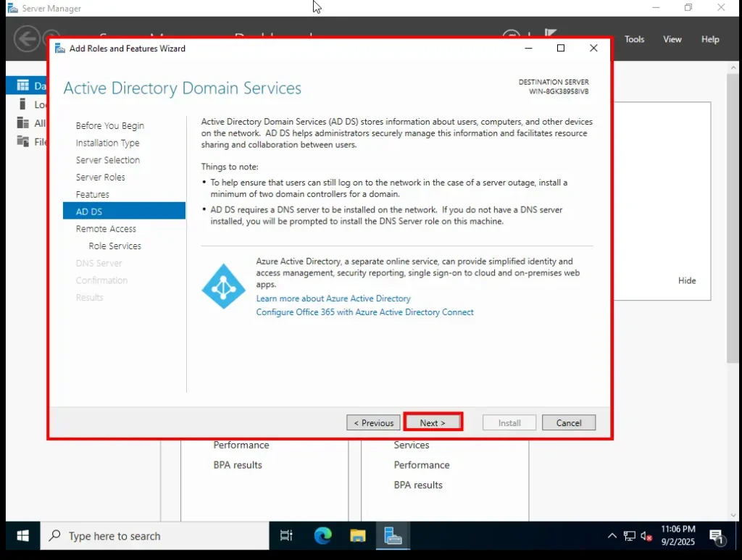Screen dimensions: 742x560
Task: Click scrollbar down arrow in Server Manager
Action: point(733,516)
